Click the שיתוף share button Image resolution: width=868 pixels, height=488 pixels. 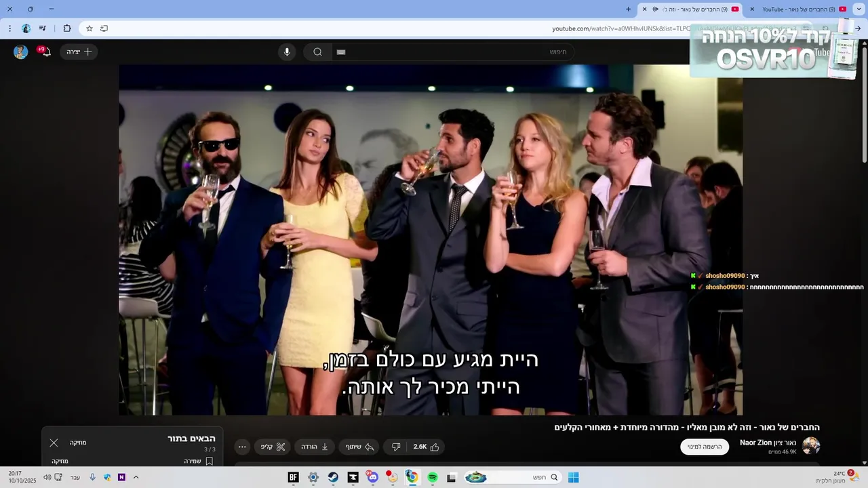[360, 447]
